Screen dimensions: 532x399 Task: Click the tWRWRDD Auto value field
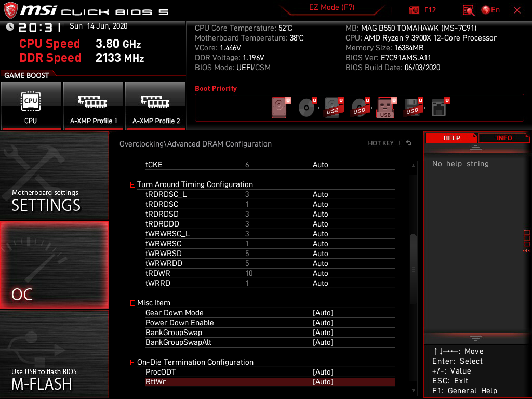pyautogui.click(x=320, y=263)
